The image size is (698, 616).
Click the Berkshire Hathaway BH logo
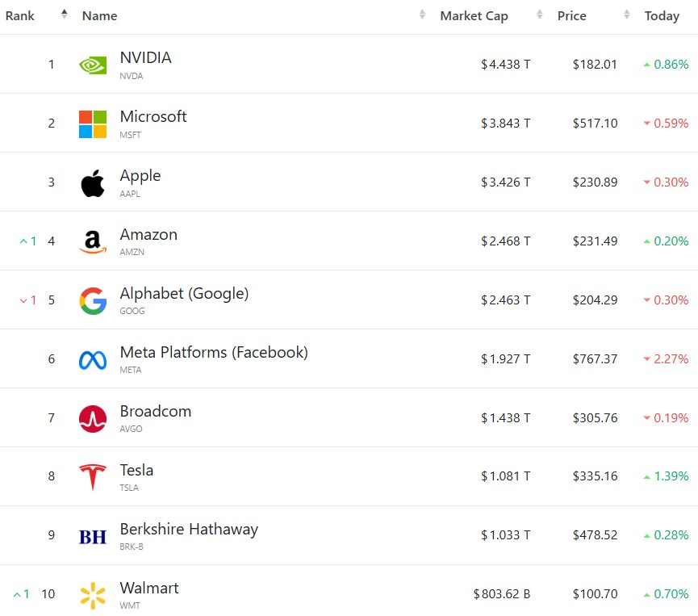93,537
